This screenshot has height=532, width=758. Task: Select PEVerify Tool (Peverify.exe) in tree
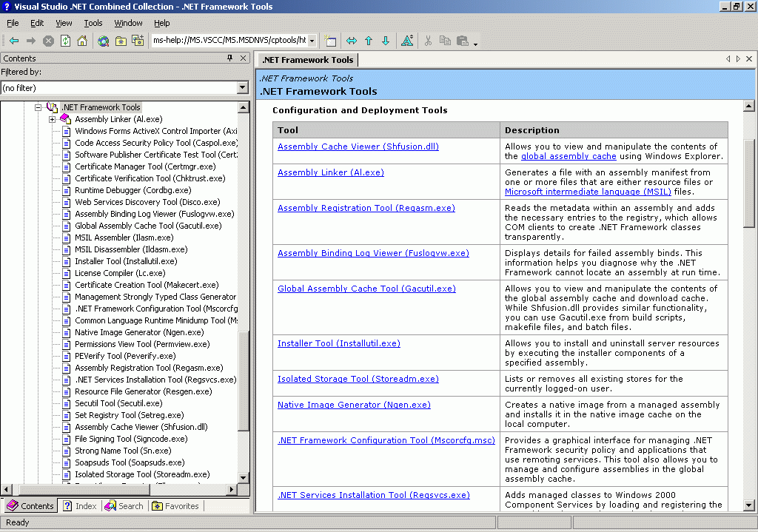click(125, 356)
